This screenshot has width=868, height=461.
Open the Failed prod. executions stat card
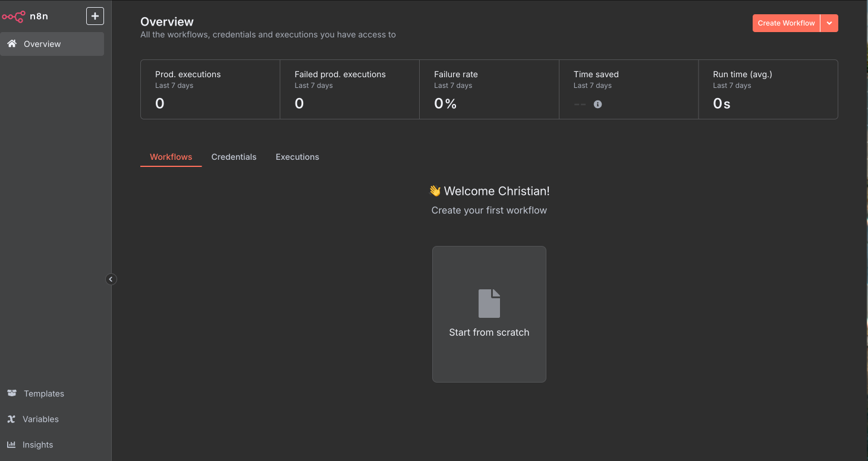[x=350, y=89]
